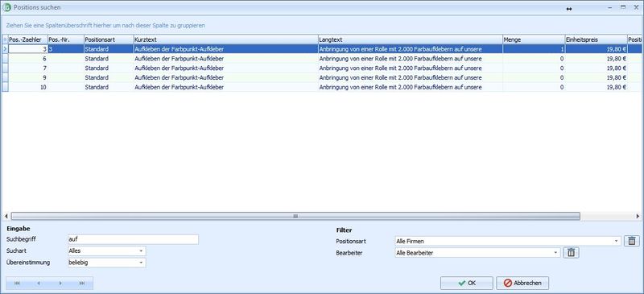Click the application logo in title bar
Viewport: 644px width, 294px height.
[7, 7]
